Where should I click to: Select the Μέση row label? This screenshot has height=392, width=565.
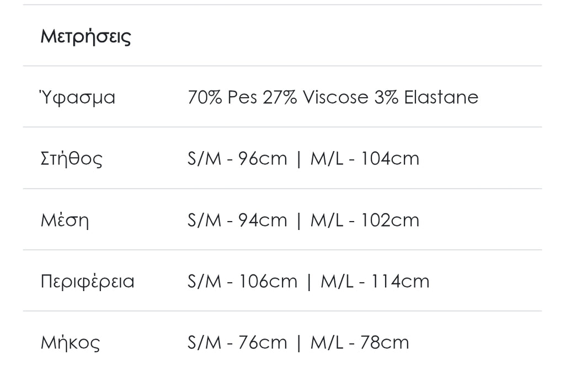(65, 220)
